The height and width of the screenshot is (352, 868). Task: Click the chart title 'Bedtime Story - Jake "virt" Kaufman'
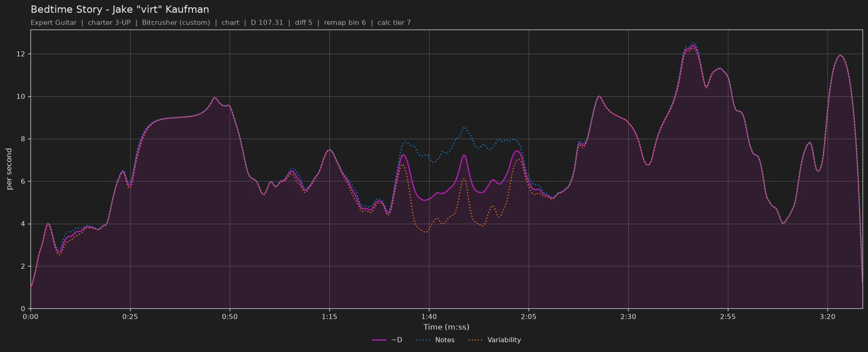point(120,10)
